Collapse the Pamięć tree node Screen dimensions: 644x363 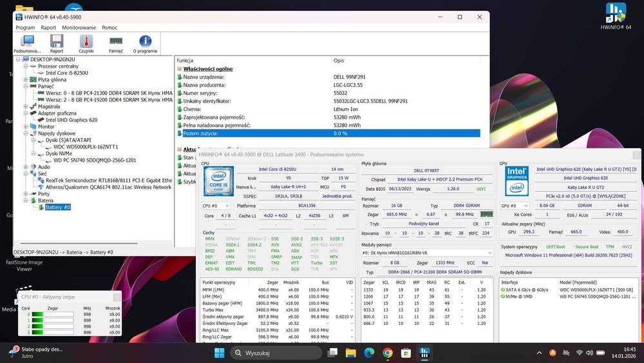point(26,86)
